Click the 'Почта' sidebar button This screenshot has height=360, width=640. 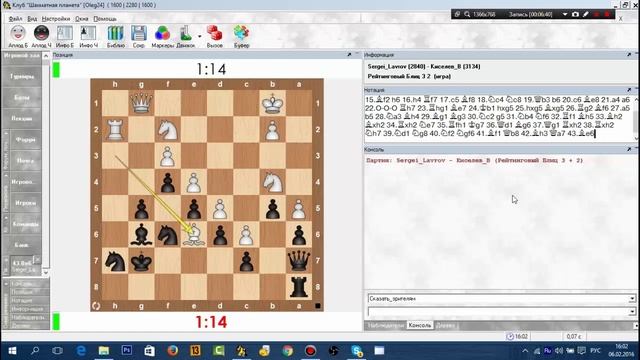pos(25,161)
